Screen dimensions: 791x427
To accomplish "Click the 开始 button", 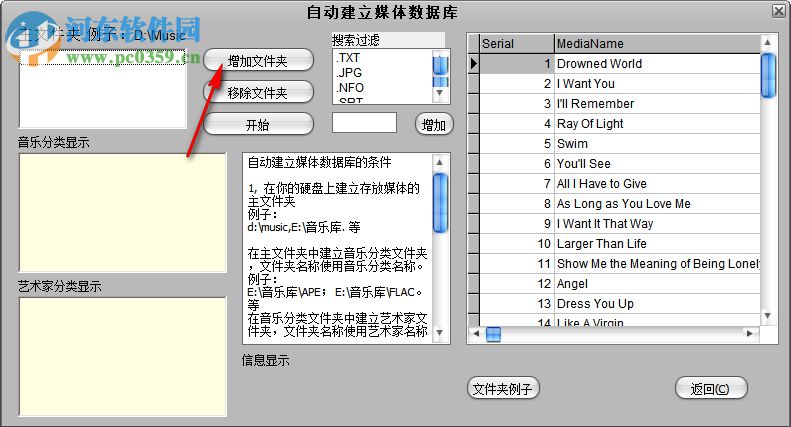I will (258, 124).
